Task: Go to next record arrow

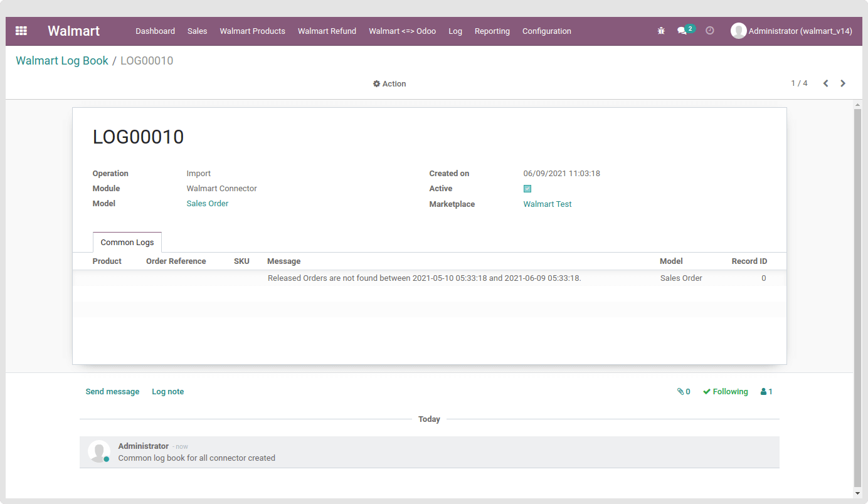Action: (843, 83)
